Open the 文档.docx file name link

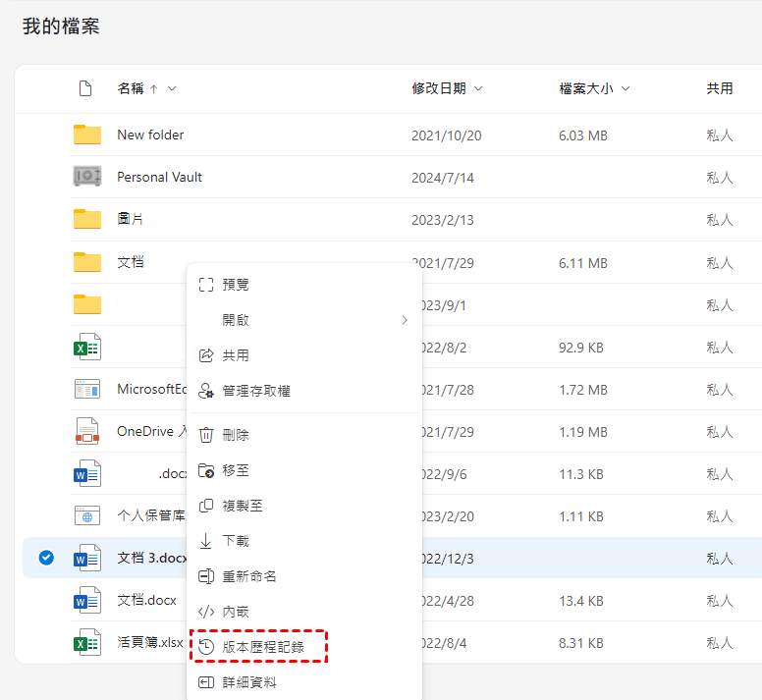(x=146, y=600)
